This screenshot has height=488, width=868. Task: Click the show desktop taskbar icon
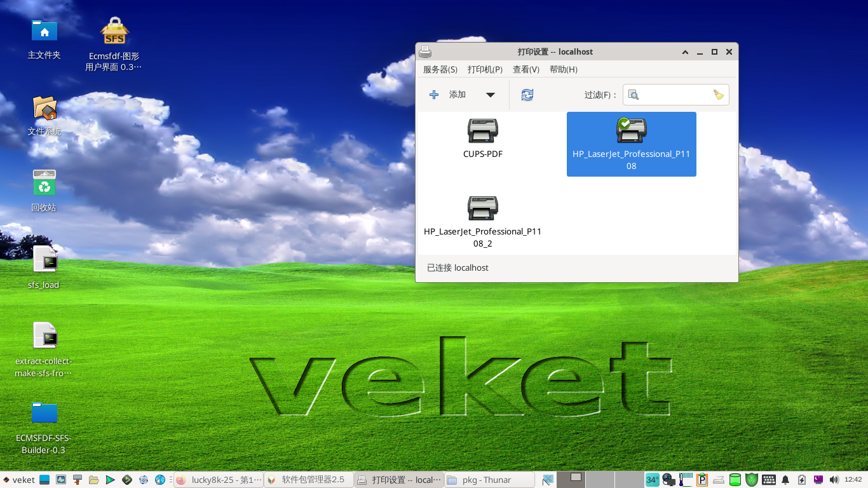point(44,480)
